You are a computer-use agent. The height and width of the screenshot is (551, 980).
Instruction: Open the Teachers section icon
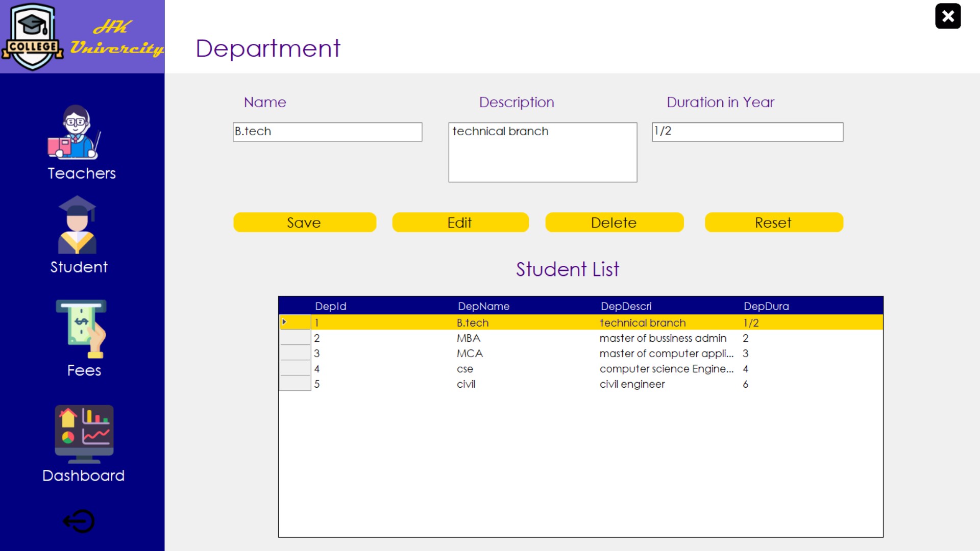pyautogui.click(x=75, y=133)
